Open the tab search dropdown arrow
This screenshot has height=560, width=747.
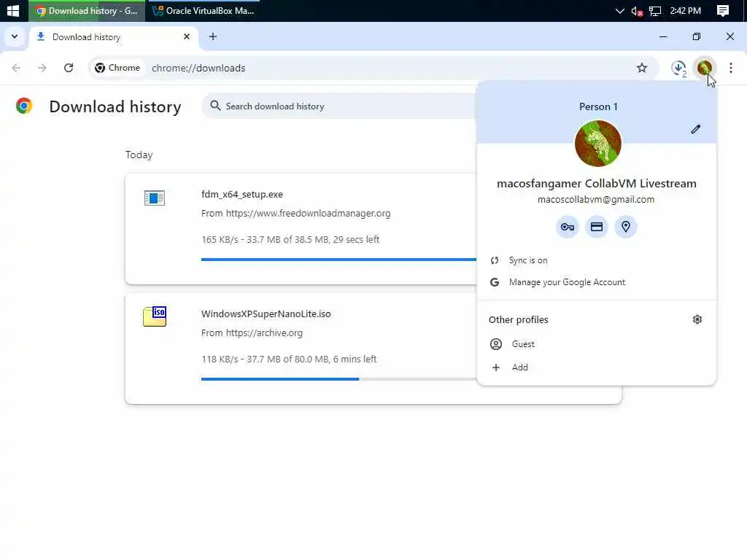15,36
